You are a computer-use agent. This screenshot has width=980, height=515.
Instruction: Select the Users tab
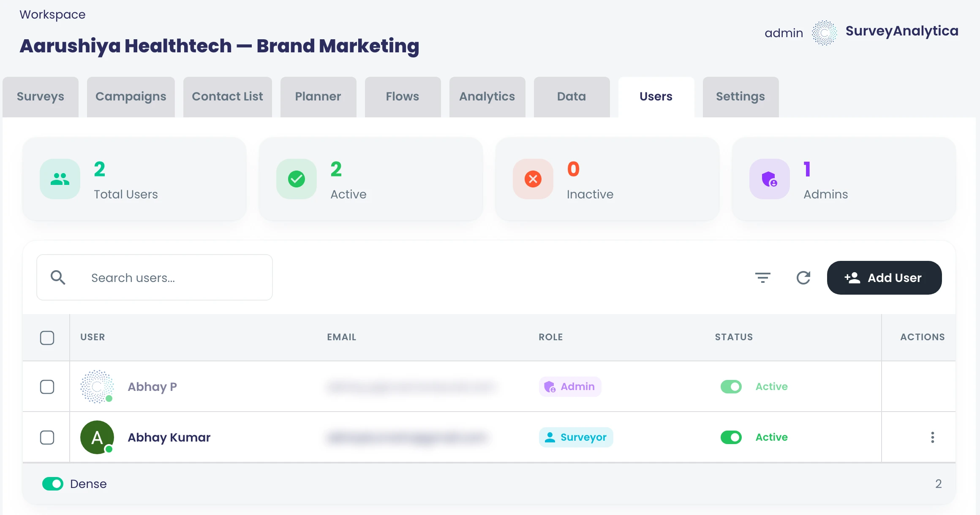point(656,97)
